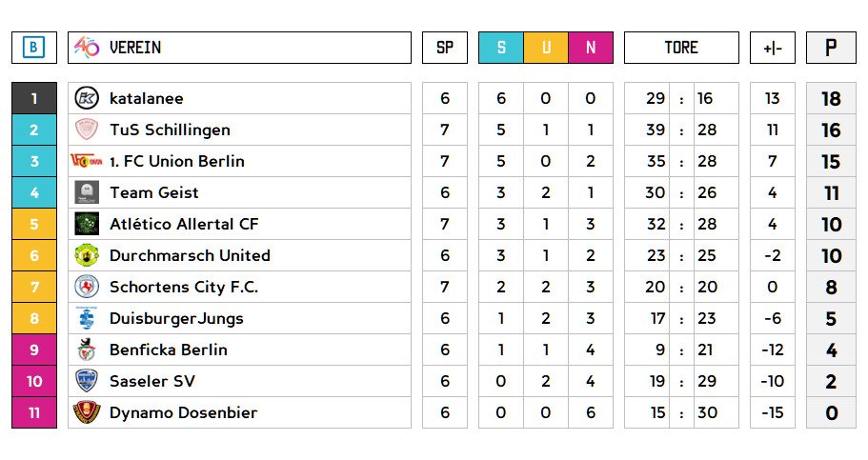
Task: Click the Schortens City F.C. badge
Action: [87, 287]
